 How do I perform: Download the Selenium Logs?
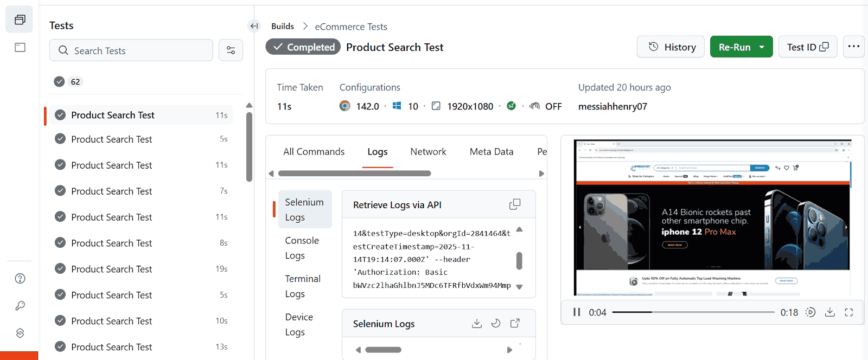pos(477,324)
